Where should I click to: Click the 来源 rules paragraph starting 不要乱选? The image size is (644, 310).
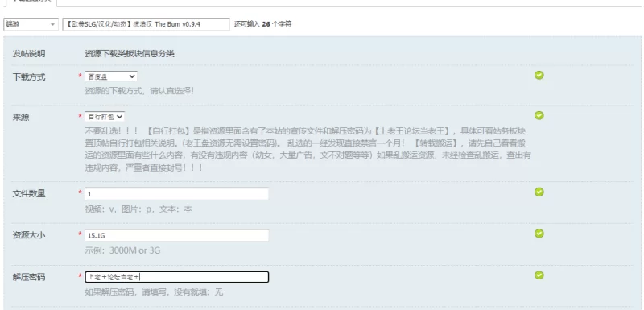pyautogui.click(x=308, y=150)
